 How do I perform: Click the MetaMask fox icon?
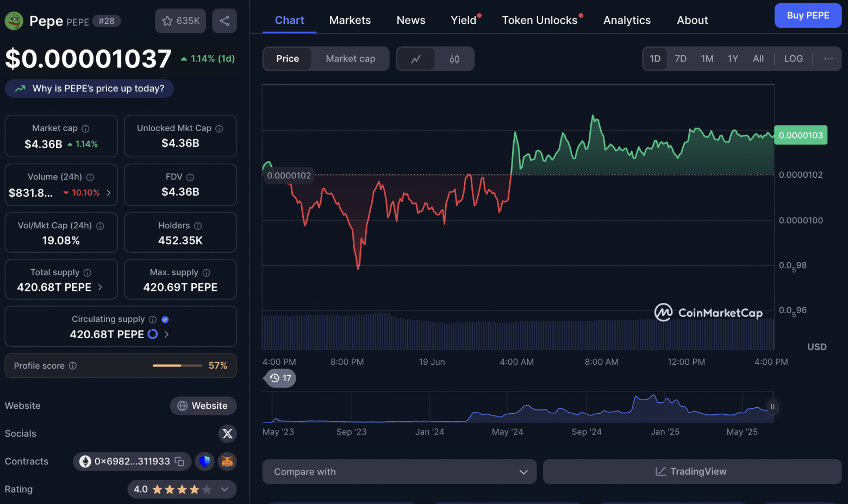pyautogui.click(x=227, y=462)
